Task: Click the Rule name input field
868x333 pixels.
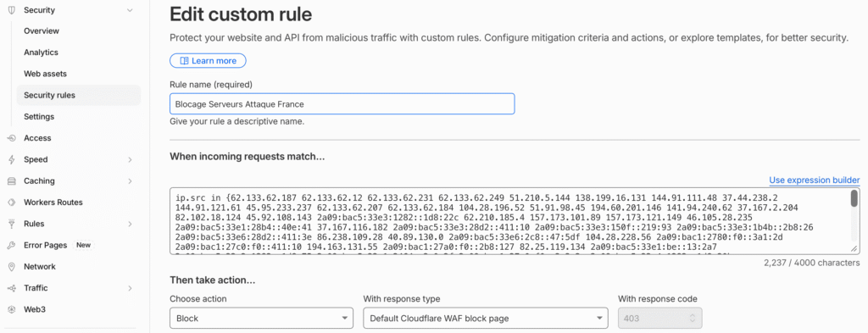Action: click(342, 104)
